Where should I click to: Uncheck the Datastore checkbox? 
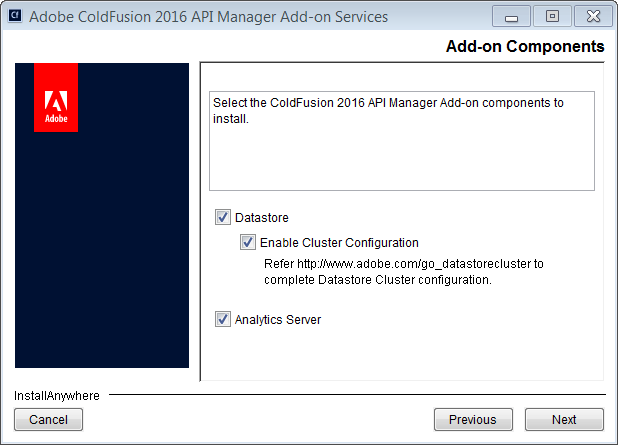[x=222, y=217]
